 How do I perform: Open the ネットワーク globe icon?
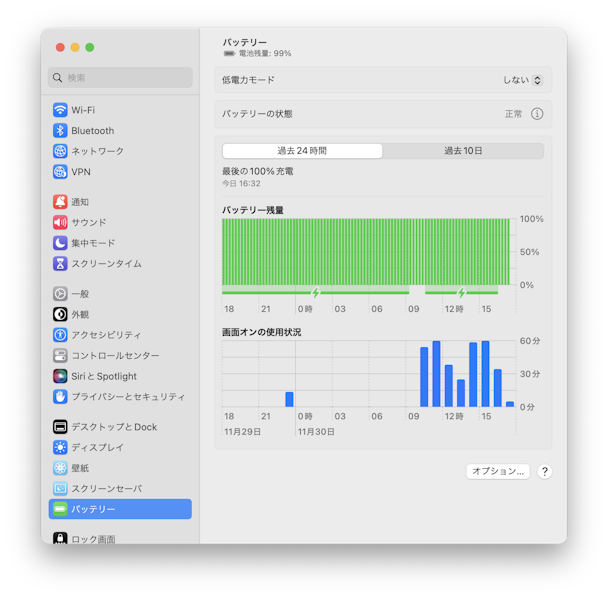point(60,151)
